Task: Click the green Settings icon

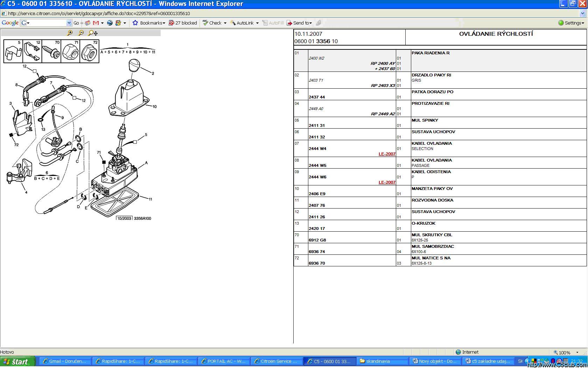Action: 561,23
